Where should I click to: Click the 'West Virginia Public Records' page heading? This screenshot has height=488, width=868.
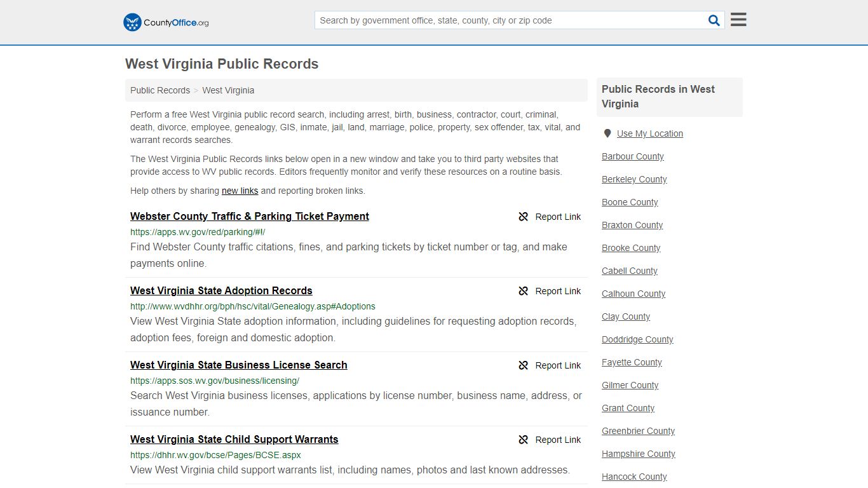point(222,64)
